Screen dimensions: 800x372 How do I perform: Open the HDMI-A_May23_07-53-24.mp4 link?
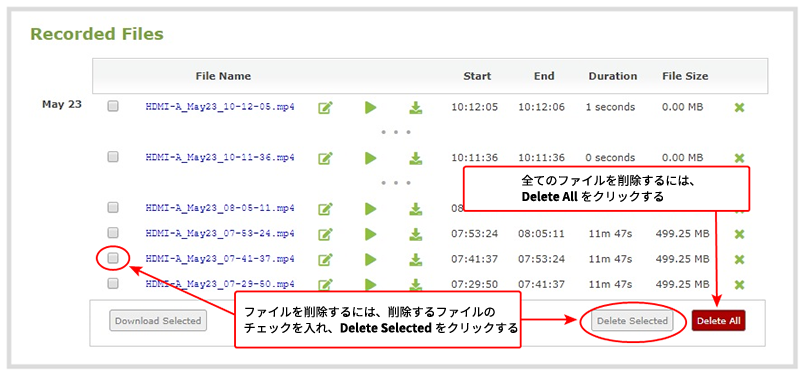(220, 233)
